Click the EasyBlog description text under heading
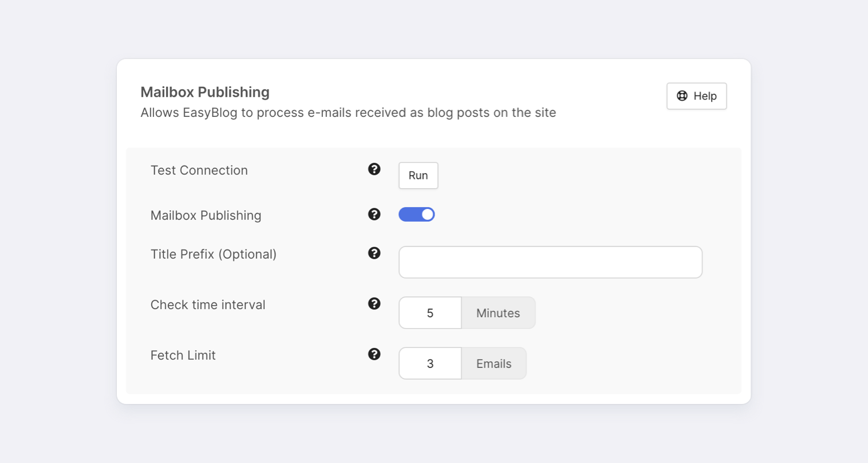 (x=348, y=113)
